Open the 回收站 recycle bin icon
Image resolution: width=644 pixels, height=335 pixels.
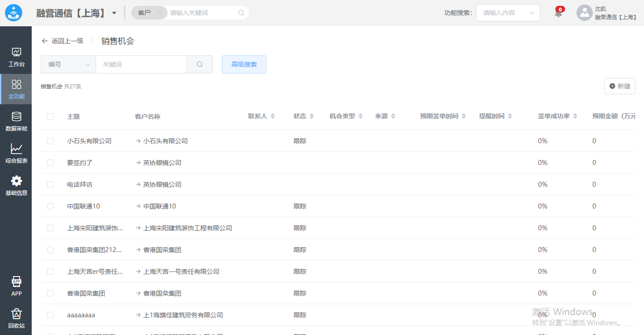click(16, 314)
